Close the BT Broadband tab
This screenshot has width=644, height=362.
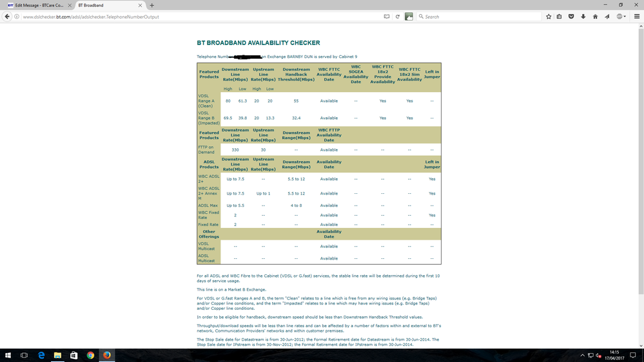140,5
